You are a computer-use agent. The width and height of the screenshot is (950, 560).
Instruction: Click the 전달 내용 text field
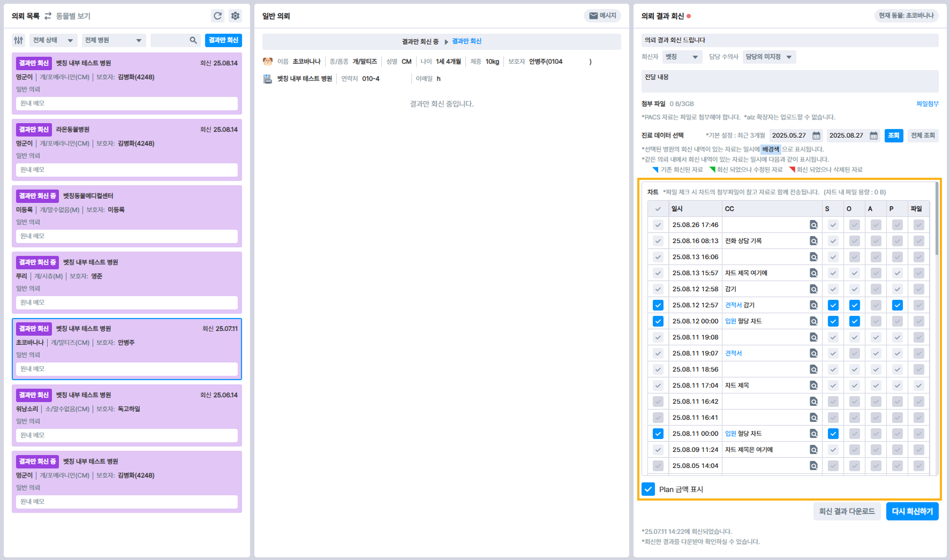pyautogui.click(x=789, y=81)
